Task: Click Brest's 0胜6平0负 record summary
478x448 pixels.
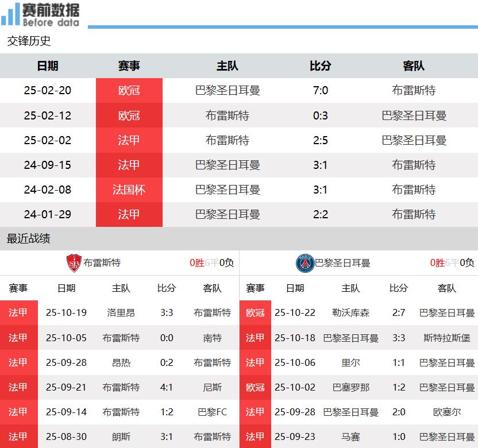Action: [x=211, y=262]
